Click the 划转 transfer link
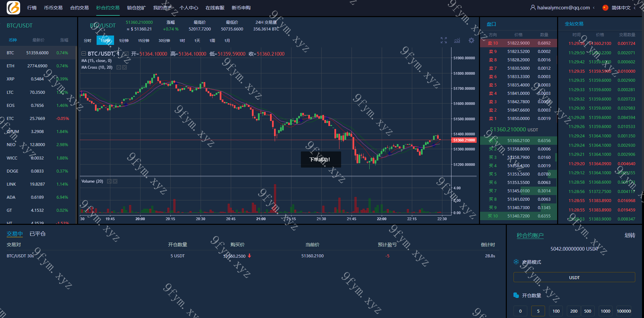644x318 pixels. [x=630, y=235]
